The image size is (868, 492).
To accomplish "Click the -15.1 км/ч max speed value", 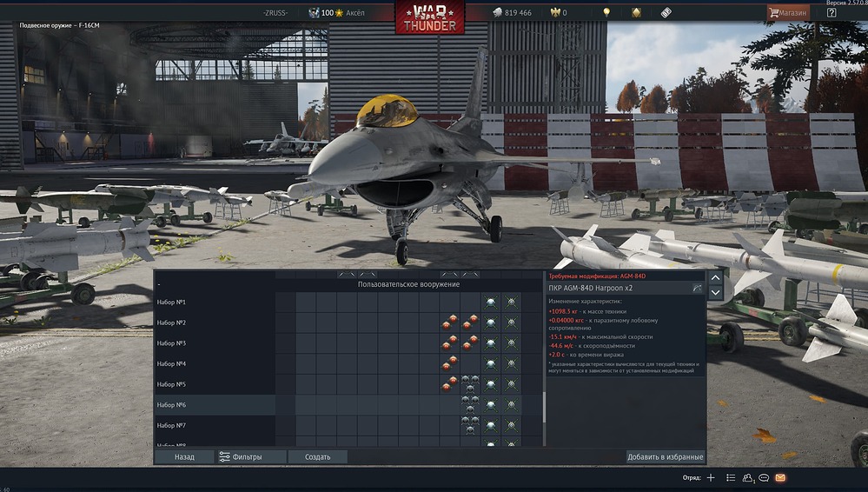I will click(x=563, y=337).
